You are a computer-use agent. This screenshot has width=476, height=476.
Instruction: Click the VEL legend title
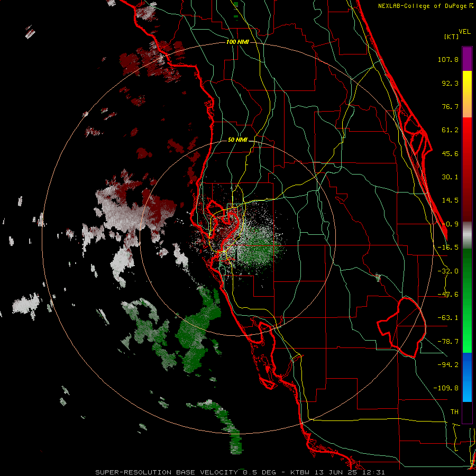coord(464,32)
